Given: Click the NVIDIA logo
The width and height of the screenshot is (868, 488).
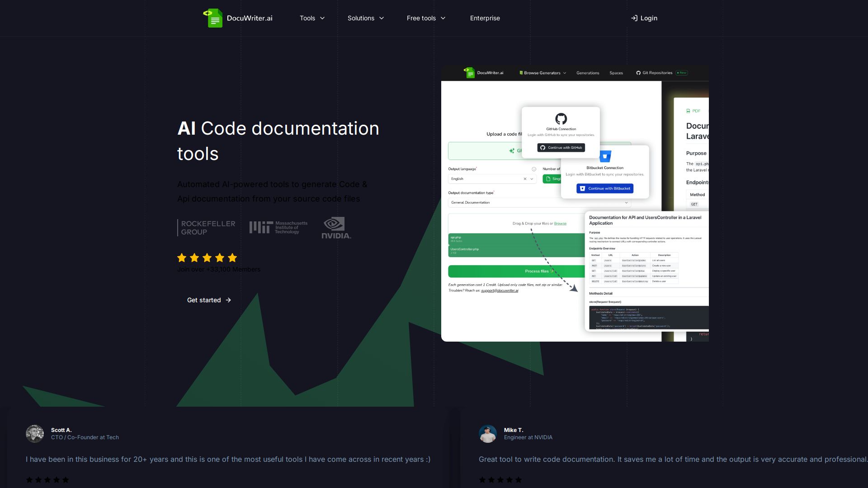Looking at the screenshot, I should pyautogui.click(x=336, y=228).
